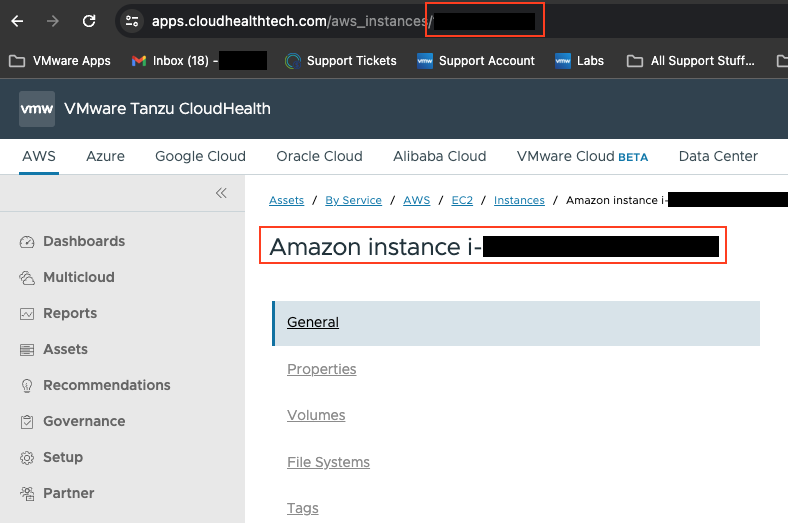Click the Partner people icon
The height and width of the screenshot is (523, 788).
tap(26, 494)
